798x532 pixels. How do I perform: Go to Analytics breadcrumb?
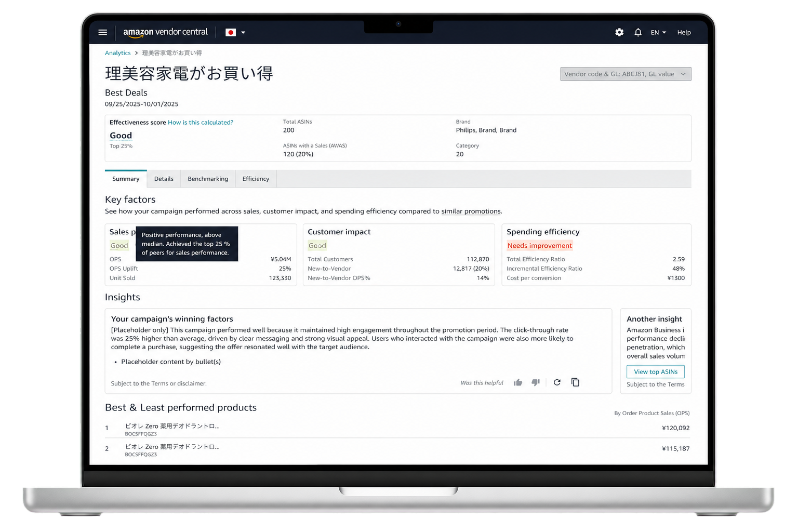point(118,53)
